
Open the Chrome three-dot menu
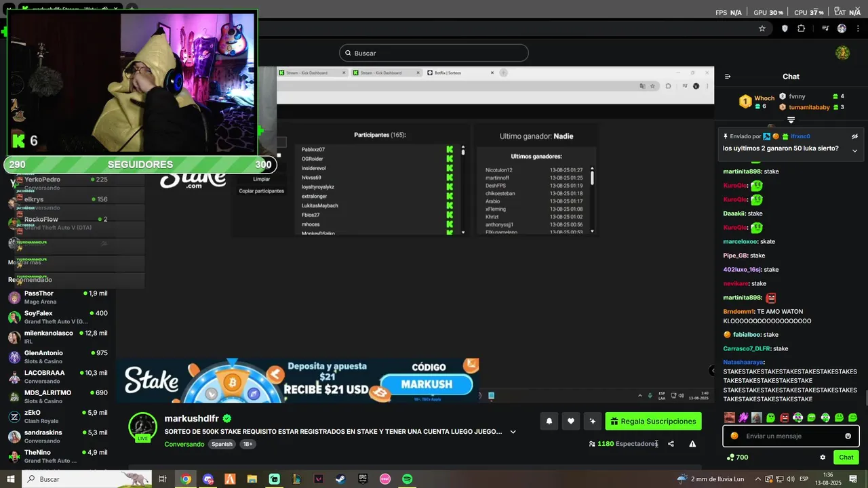[x=857, y=28]
